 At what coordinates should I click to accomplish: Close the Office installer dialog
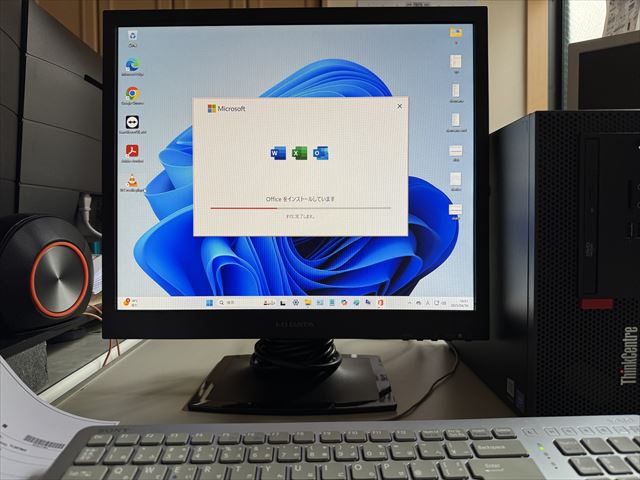(400, 105)
